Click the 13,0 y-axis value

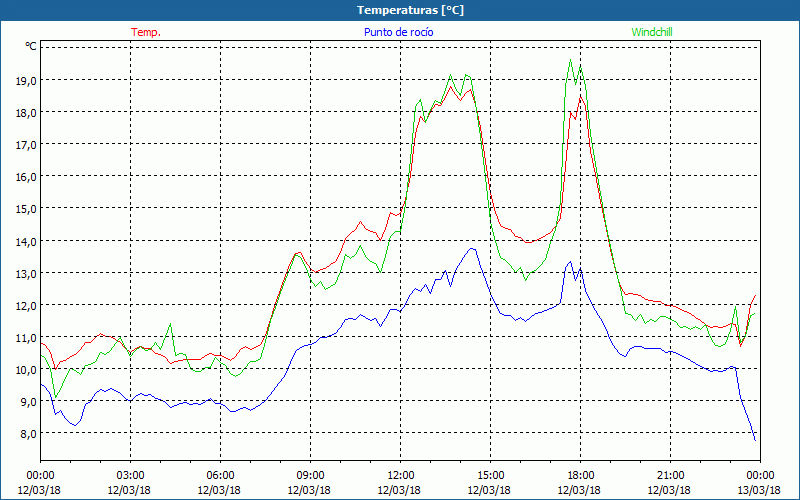click(x=26, y=273)
